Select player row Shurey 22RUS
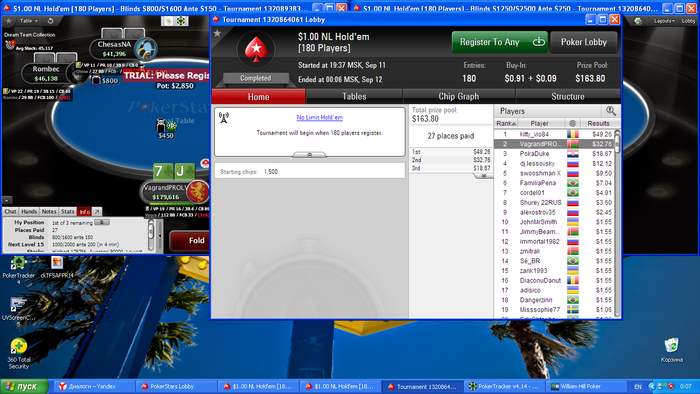Image resolution: width=700 pixels, height=394 pixels. point(554,202)
